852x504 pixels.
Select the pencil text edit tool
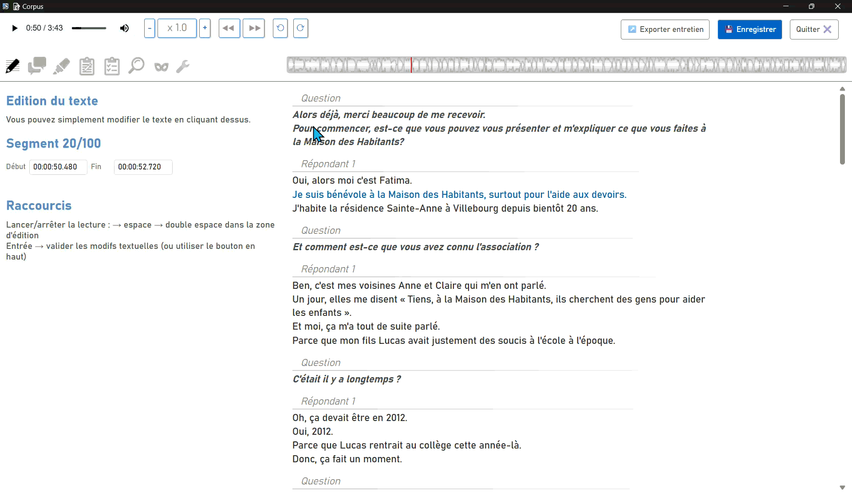pyautogui.click(x=12, y=67)
